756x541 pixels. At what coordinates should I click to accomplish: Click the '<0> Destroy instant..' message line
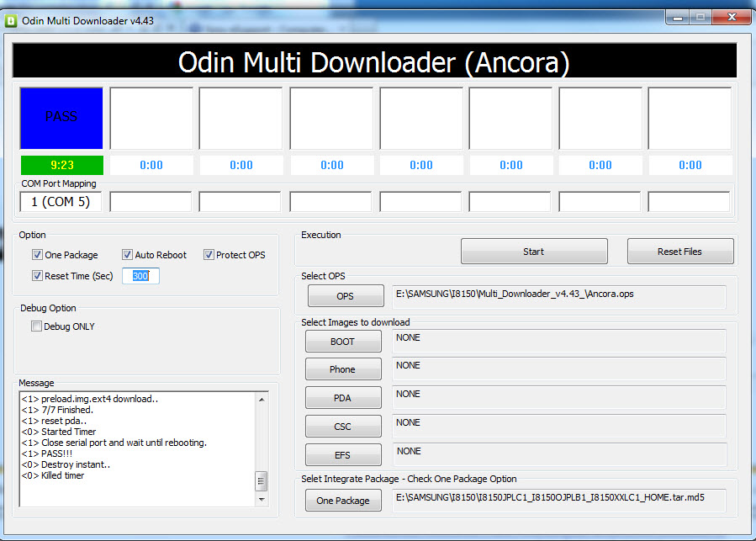tap(66, 464)
